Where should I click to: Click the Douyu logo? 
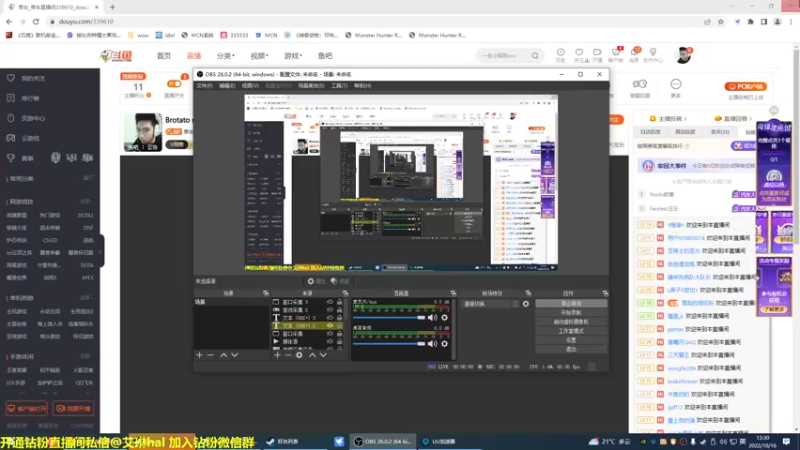[x=116, y=56]
